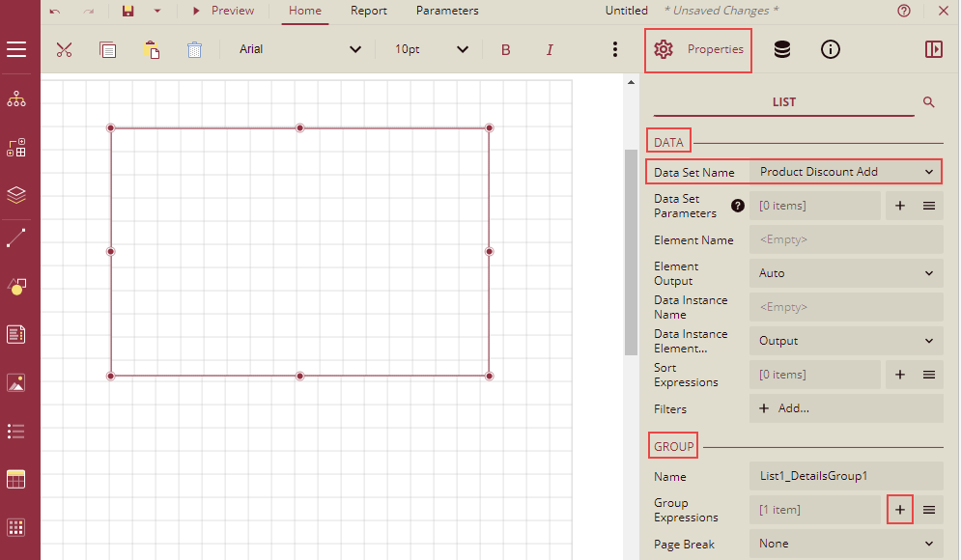961x560 pixels.
Task: Open the Properties panel
Action: click(698, 49)
